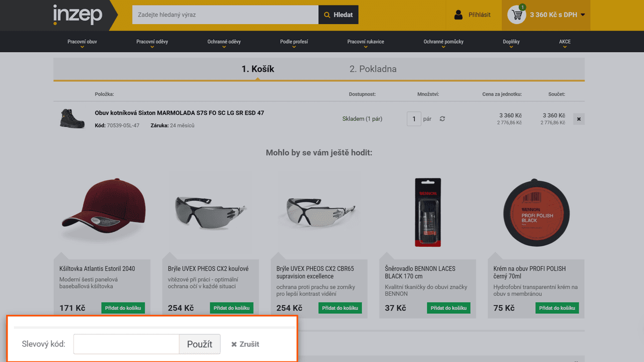Switch to the 1. Košík tab
This screenshot has height=362, width=644.
(x=258, y=69)
